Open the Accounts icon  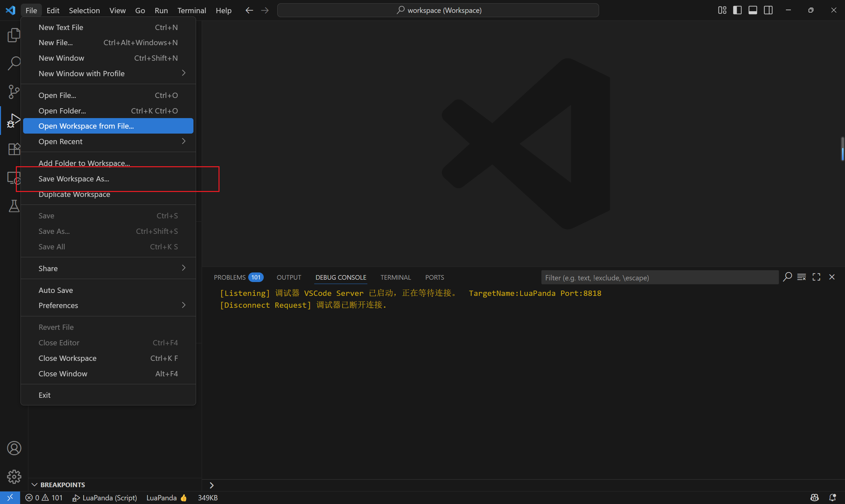(14, 448)
